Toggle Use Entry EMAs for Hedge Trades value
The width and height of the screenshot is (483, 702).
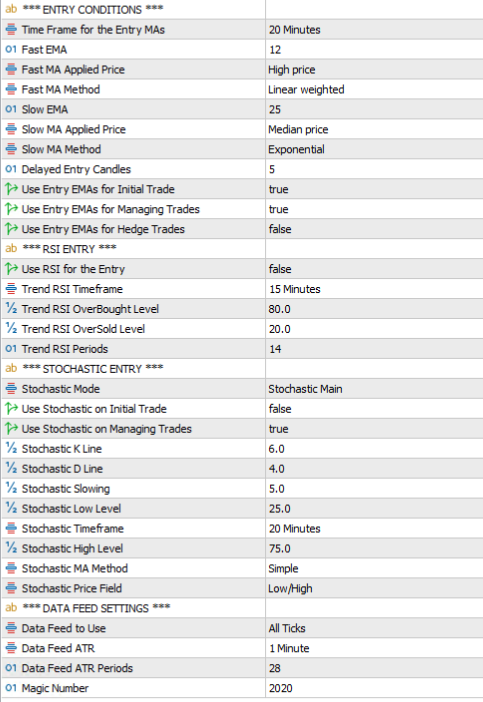point(374,229)
